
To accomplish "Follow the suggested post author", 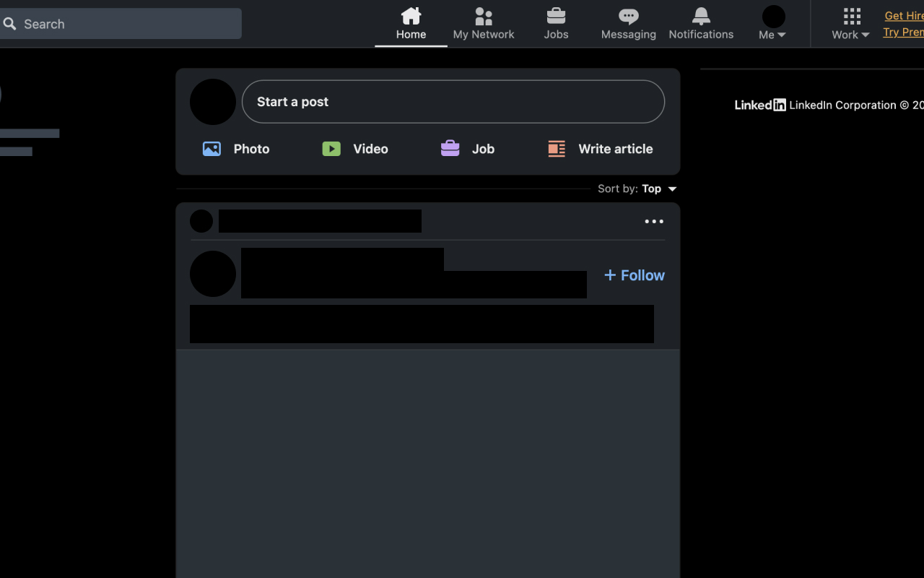I will tap(633, 275).
